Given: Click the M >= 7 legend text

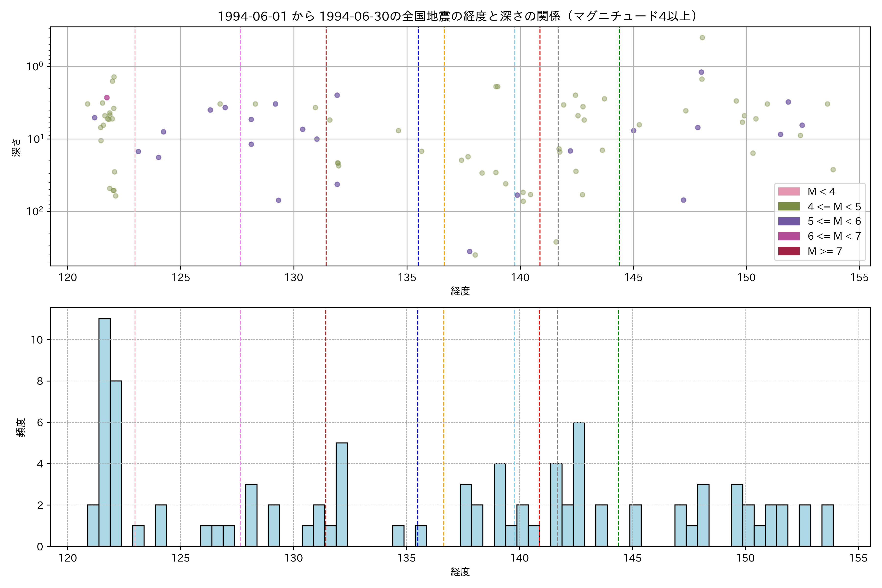Looking at the screenshot, I should coord(825,251).
